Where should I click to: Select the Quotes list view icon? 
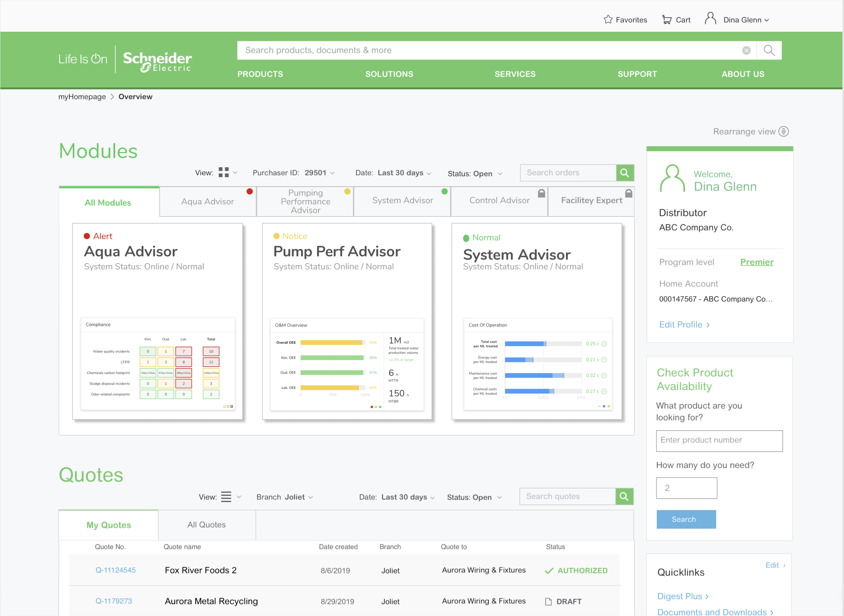pos(226,497)
